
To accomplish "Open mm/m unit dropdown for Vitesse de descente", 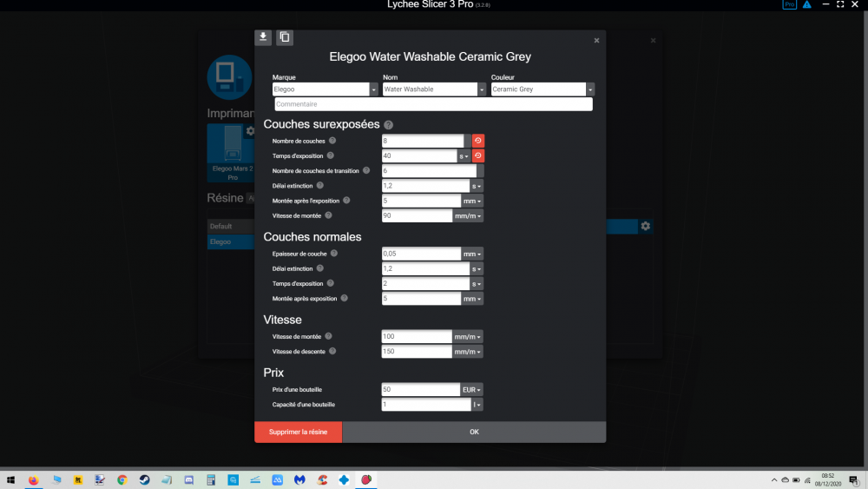I will [x=468, y=352].
